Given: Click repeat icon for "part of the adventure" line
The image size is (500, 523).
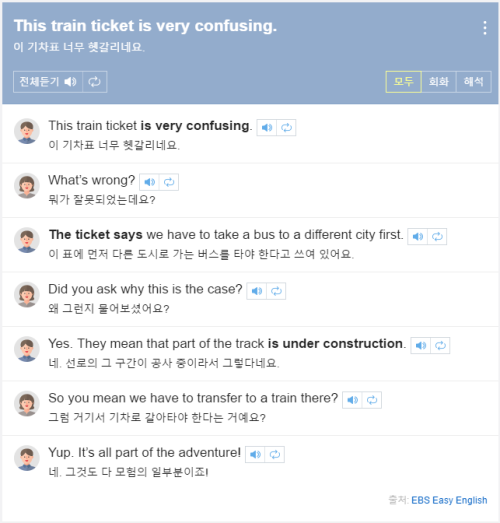Looking at the screenshot, I should click(x=275, y=454).
